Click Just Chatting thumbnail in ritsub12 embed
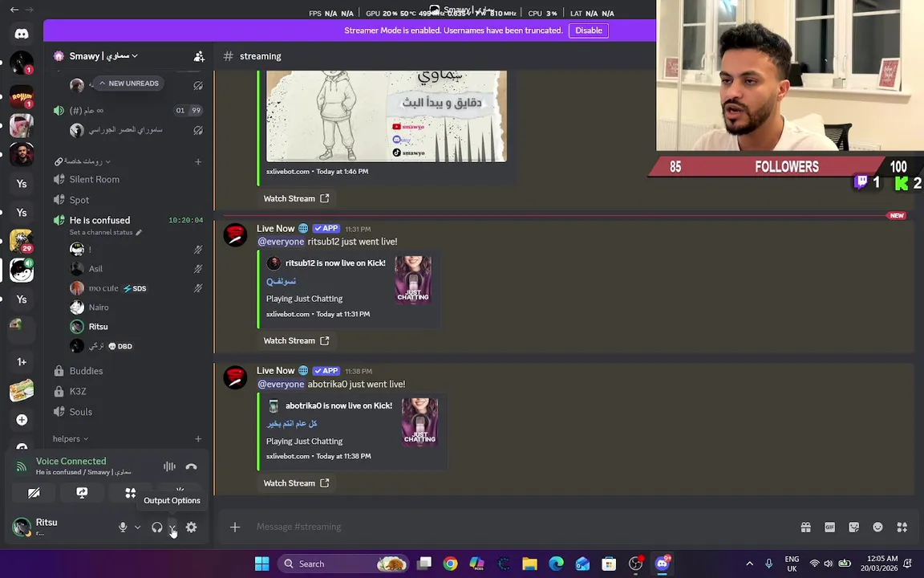This screenshot has height=578, width=924. tap(413, 280)
